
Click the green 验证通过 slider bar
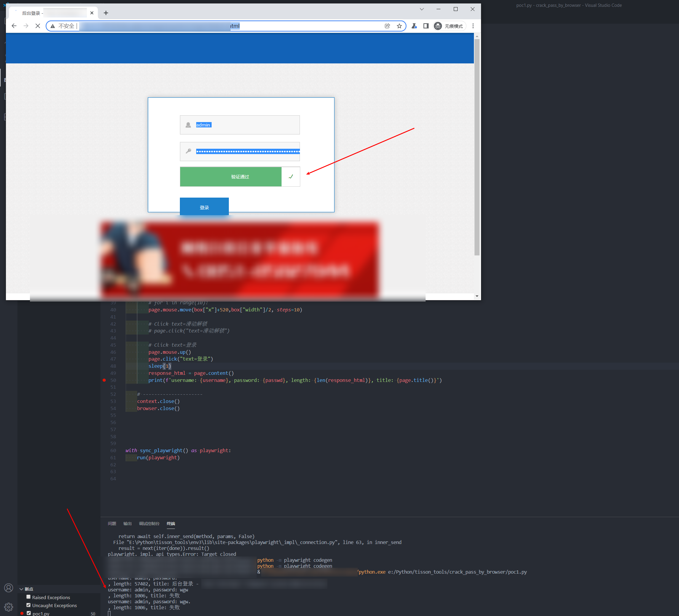(231, 177)
